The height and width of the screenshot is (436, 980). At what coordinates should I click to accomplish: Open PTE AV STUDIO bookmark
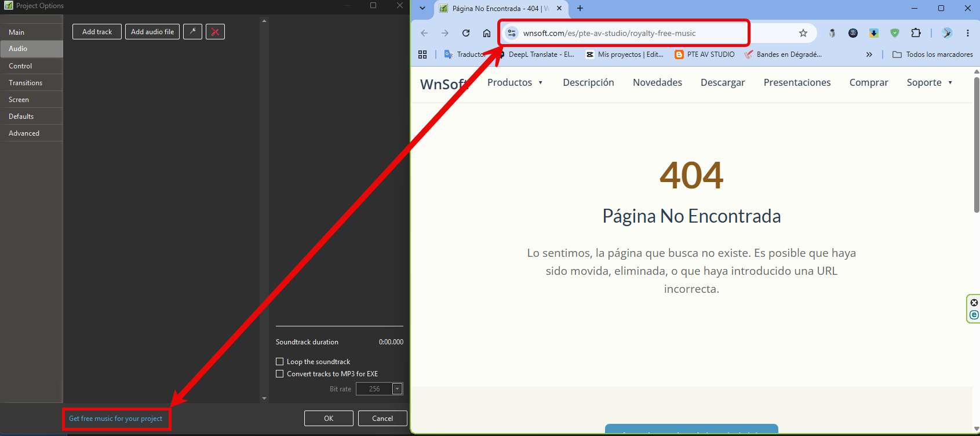click(x=705, y=54)
